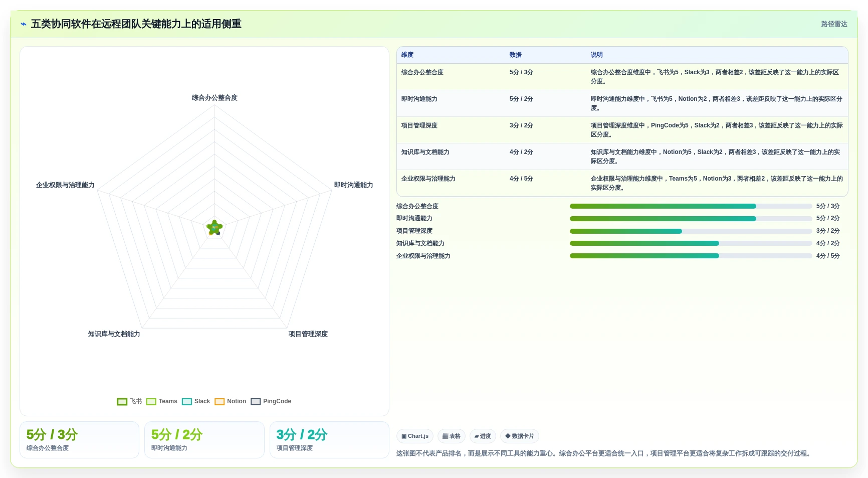The image size is (868, 478).
Task: Click the 知识库与文档能力 progress bar
Action: (691, 243)
